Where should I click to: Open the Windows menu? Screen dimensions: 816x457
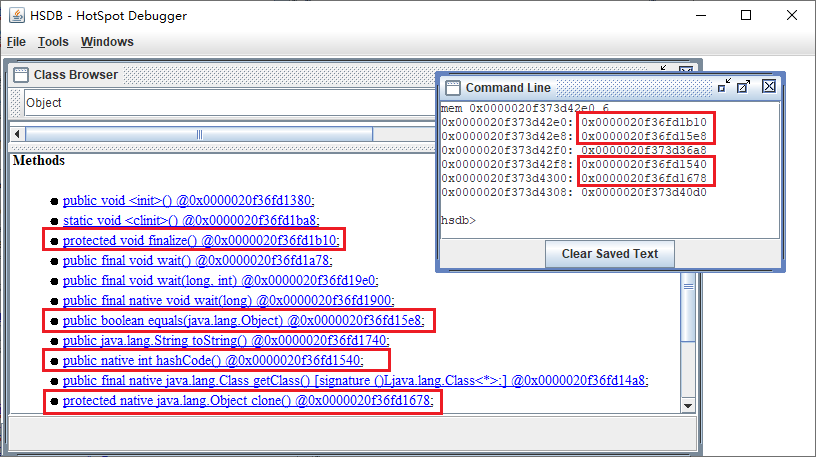[107, 42]
